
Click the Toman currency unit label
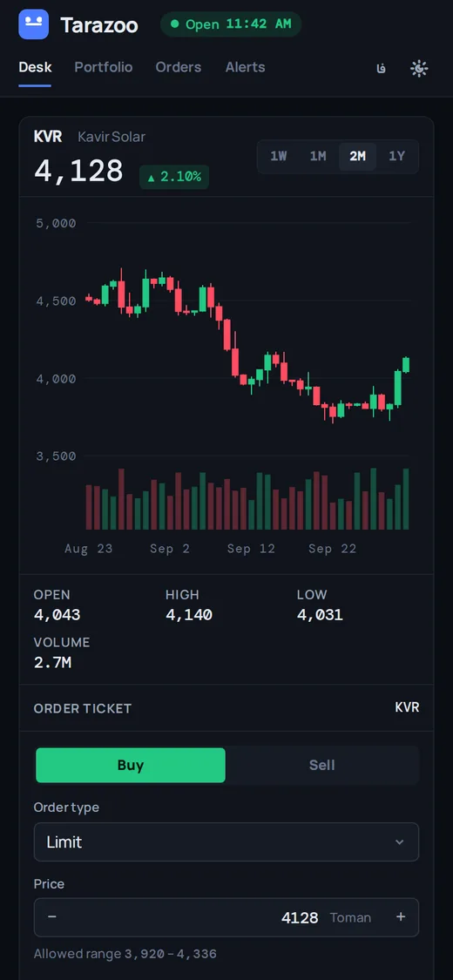(x=350, y=917)
